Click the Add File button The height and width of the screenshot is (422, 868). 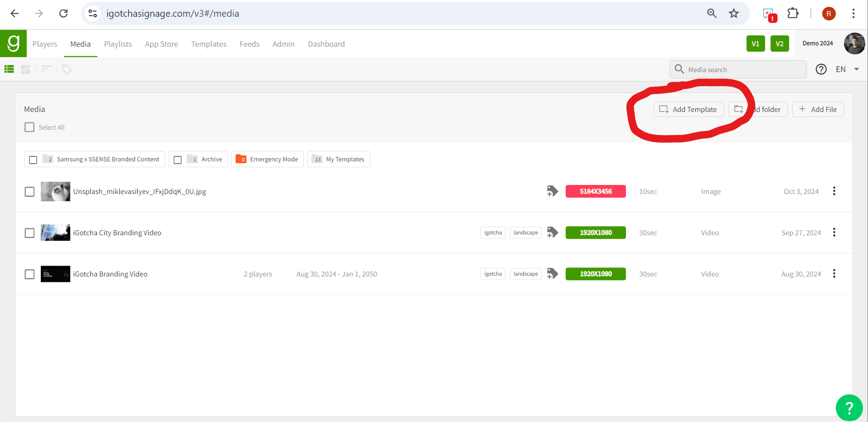coord(818,109)
